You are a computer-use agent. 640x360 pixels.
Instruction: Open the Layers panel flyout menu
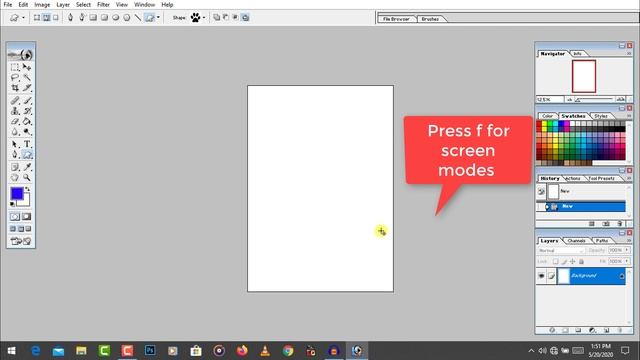coord(629,240)
